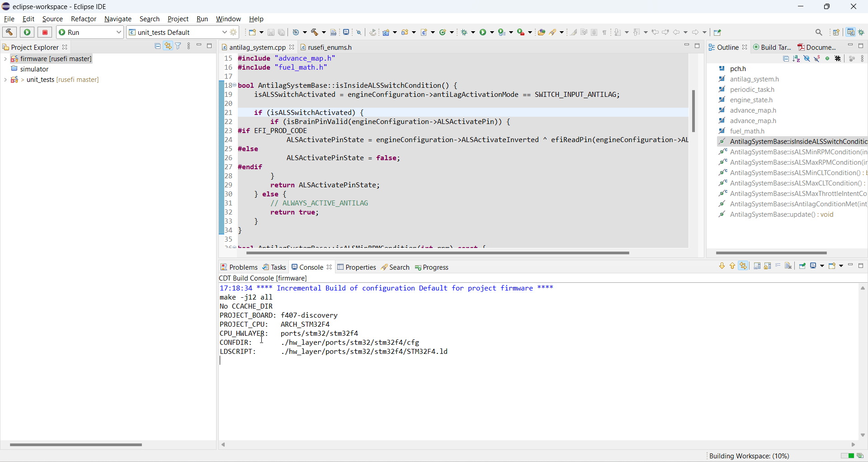
Task: Open the Project menu
Action: (x=178, y=19)
